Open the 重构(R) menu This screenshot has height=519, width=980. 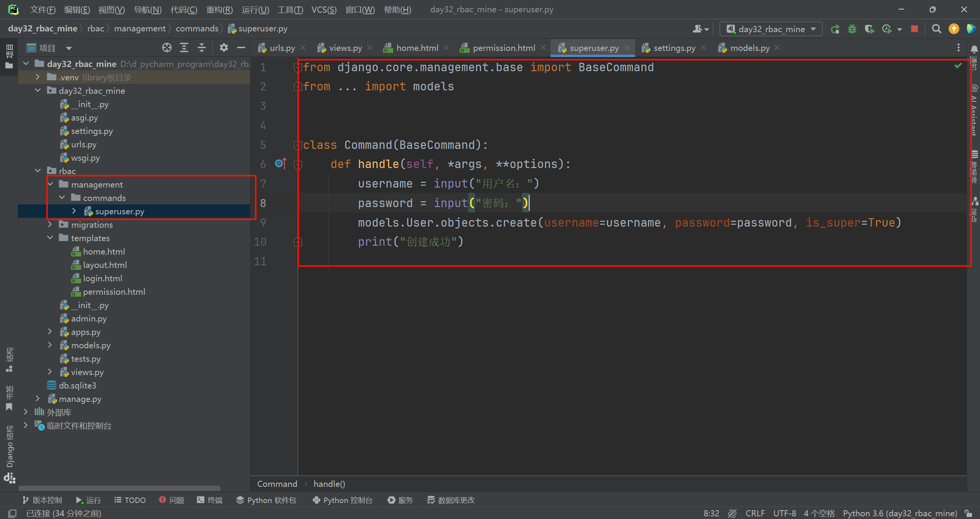click(x=219, y=10)
